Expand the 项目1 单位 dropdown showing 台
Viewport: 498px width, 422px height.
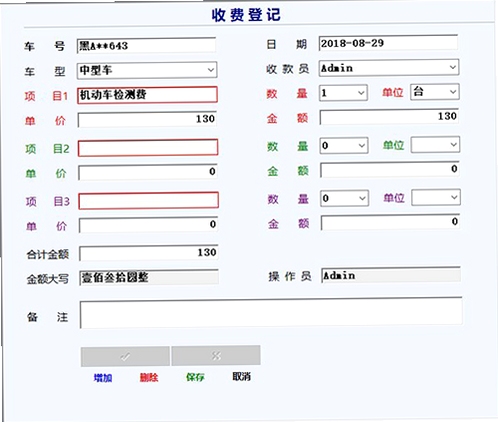(x=435, y=92)
